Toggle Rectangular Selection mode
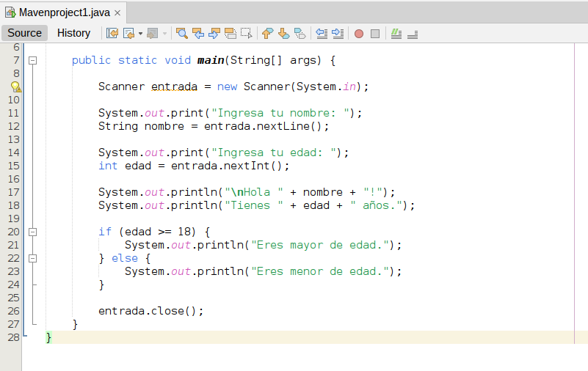Viewport: 588px width, 371px height. coord(247,33)
